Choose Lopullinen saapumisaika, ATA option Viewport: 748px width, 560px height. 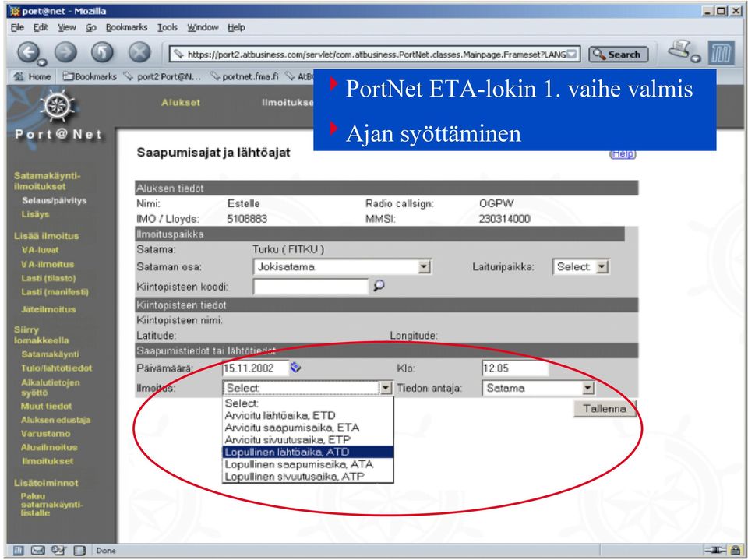click(x=309, y=464)
